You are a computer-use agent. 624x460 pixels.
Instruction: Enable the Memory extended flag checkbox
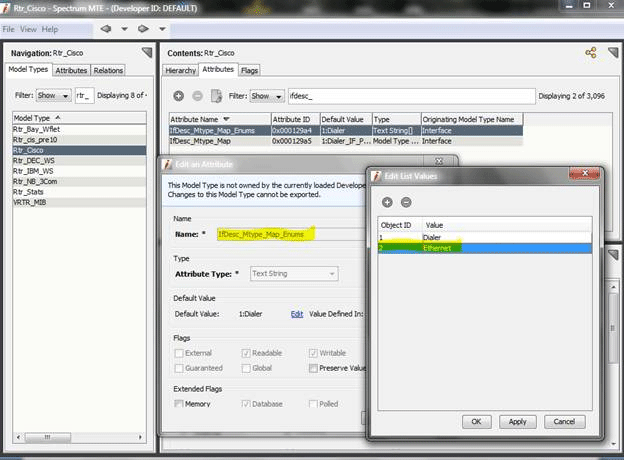(179, 403)
